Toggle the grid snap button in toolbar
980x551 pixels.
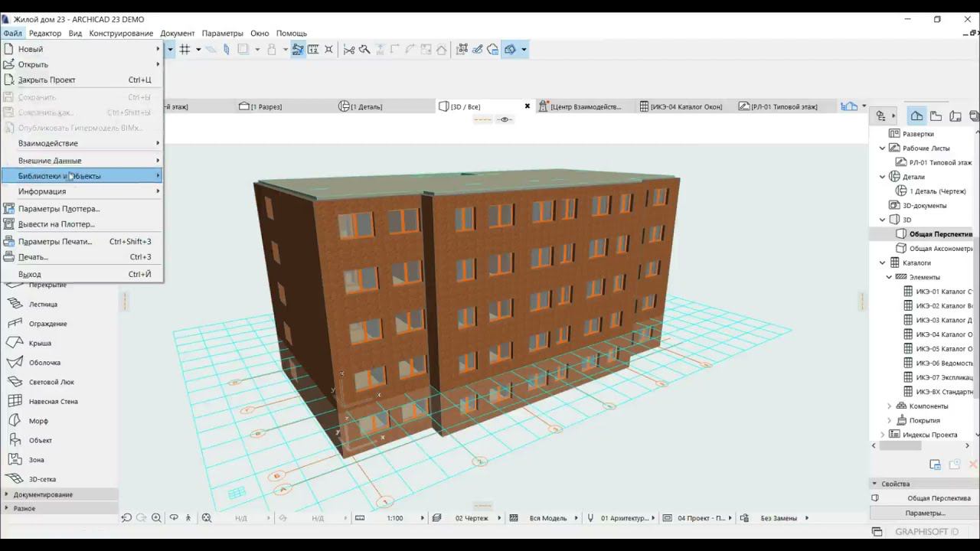pyautogui.click(x=185, y=50)
